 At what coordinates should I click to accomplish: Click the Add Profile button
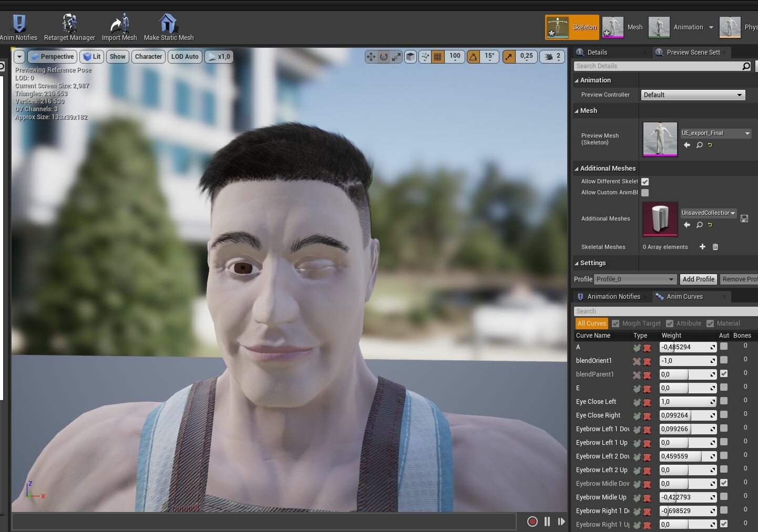tap(698, 279)
